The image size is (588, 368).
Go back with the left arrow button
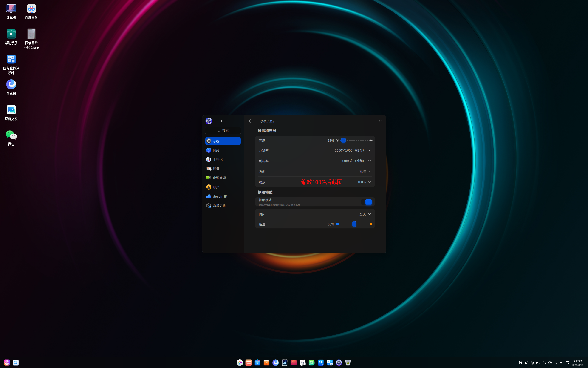tap(250, 121)
